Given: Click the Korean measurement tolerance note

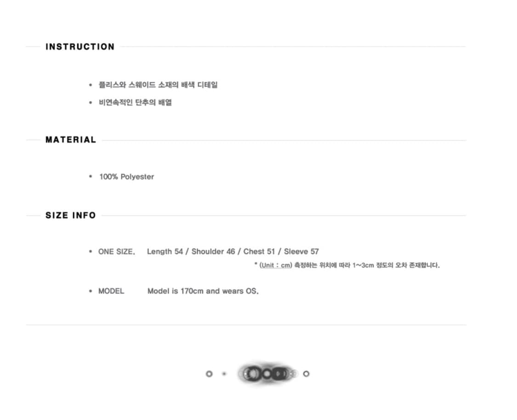Looking at the screenshot, I should tap(367, 265).
